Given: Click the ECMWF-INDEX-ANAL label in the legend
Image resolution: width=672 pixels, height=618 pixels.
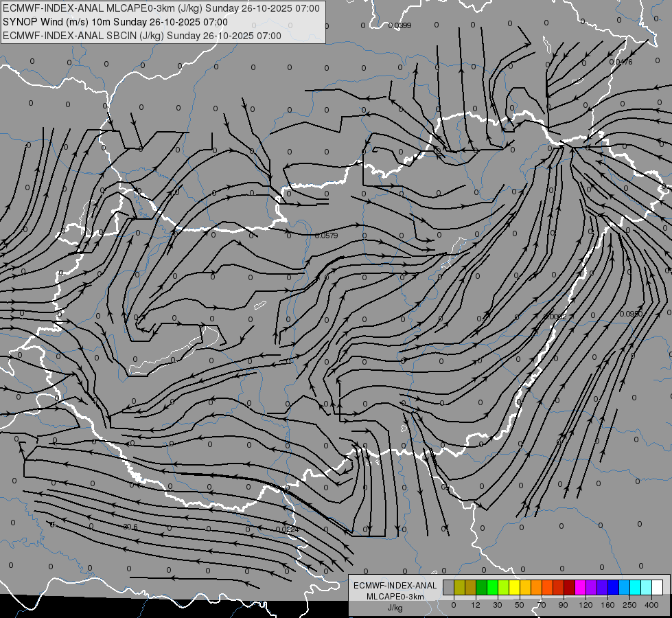Looking at the screenshot, I should pyautogui.click(x=395, y=586).
